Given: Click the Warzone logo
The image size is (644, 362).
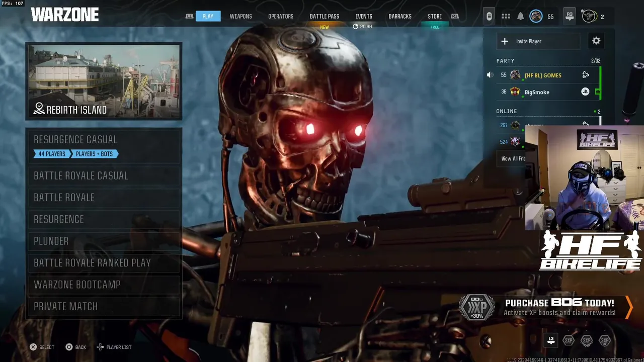Looking at the screenshot, I should click(x=65, y=15).
